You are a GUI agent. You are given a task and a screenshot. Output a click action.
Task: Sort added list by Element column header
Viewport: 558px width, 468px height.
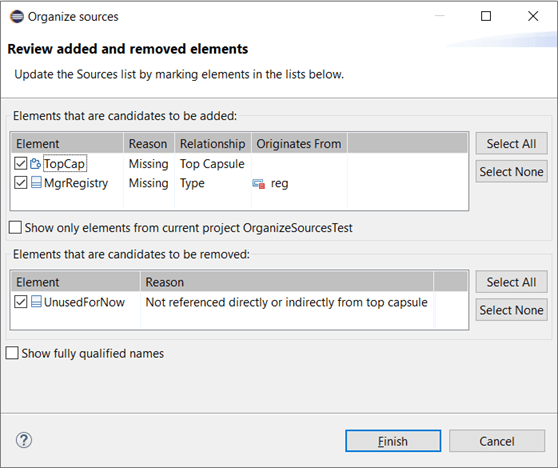tap(67, 143)
